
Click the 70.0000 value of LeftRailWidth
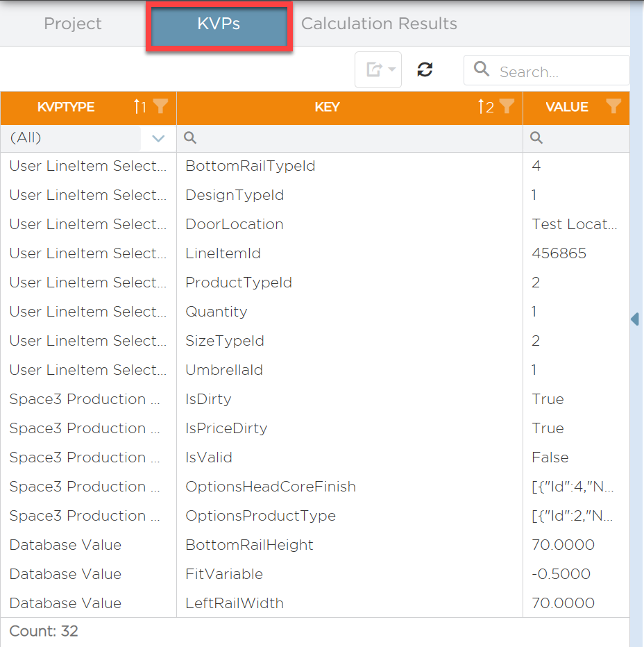[x=563, y=603]
